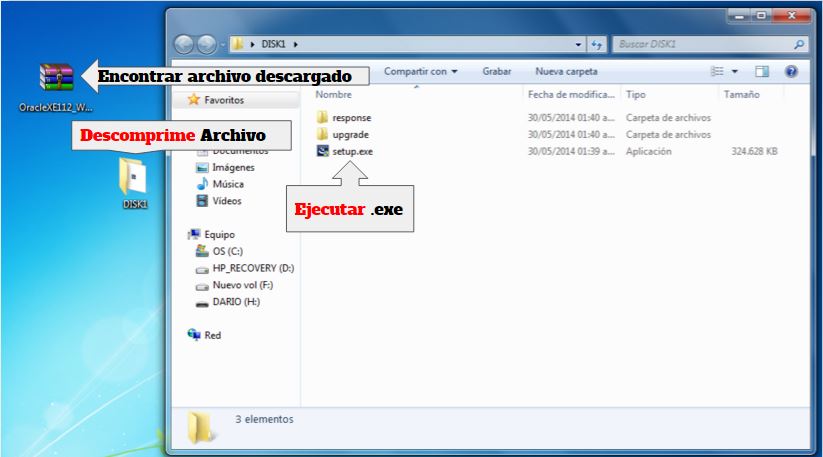This screenshot has width=823, height=457.
Task: Click the refresh button beside address bar
Action: pyautogui.click(x=598, y=45)
